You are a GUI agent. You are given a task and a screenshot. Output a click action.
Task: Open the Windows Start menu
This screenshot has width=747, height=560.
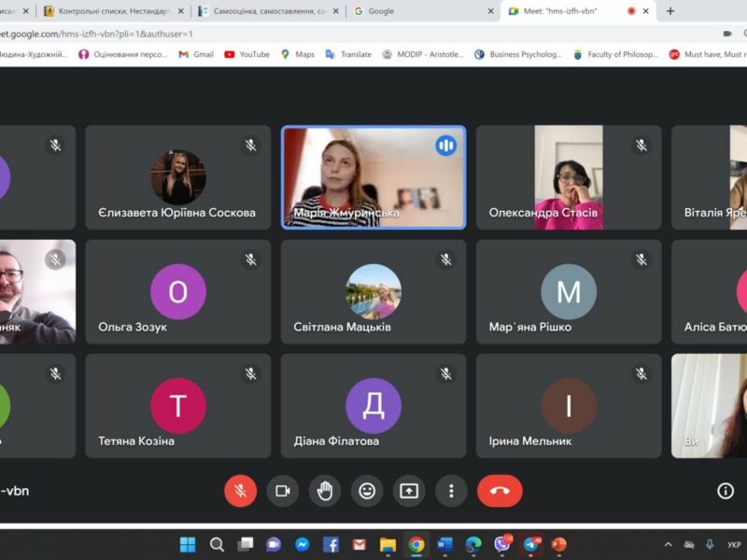pos(188,544)
